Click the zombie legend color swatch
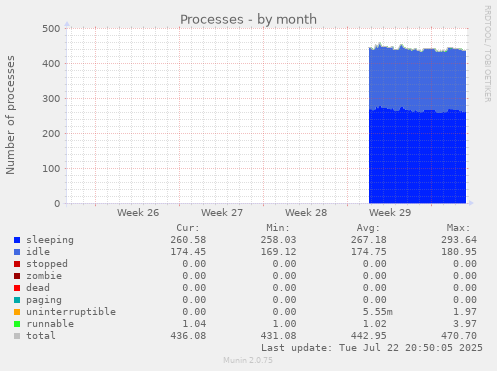The width and height of the screenshot is (497, 371). (17, 276)
